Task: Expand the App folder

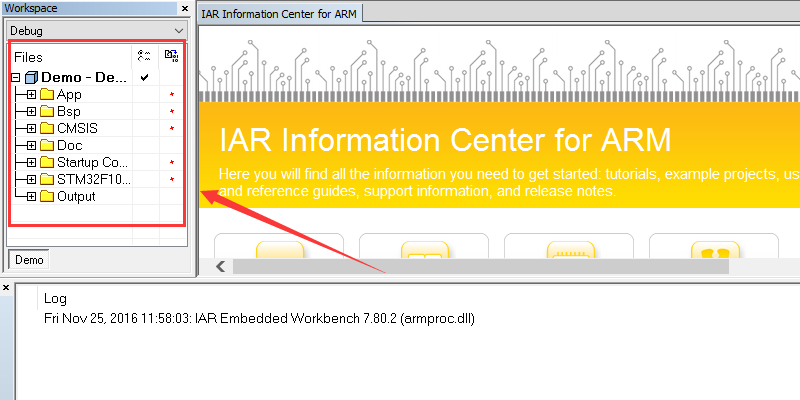Action: click(32, 95)
